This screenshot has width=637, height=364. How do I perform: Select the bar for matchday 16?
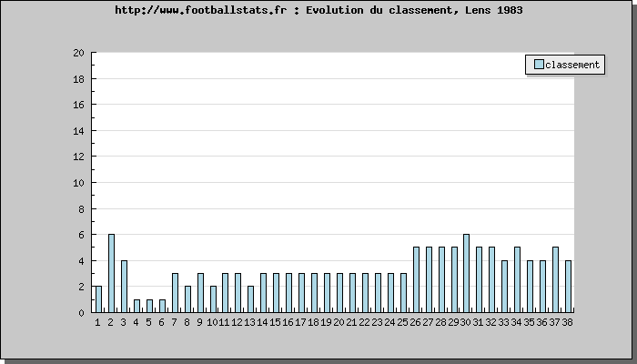pos(288,293)
